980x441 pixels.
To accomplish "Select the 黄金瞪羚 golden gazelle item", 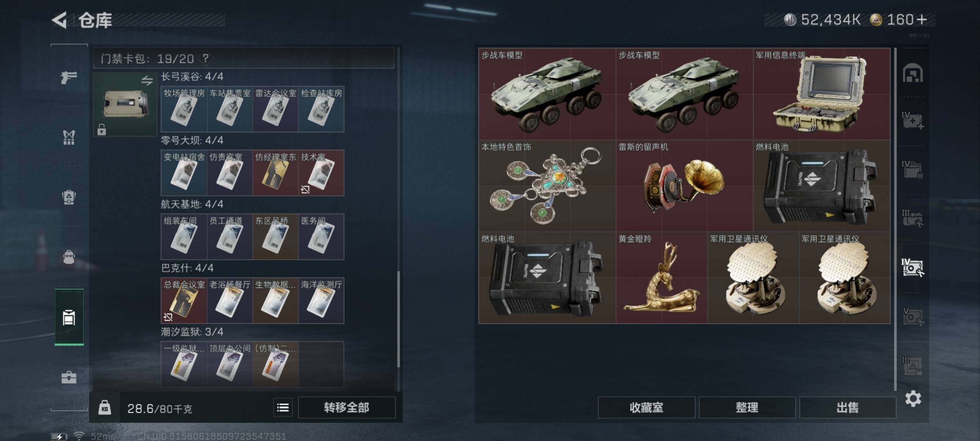I will pos(661,278).
